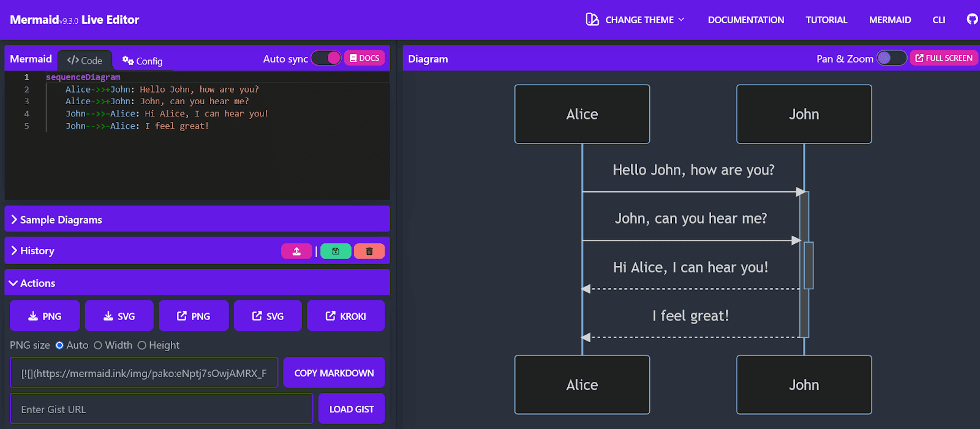The width and height of the screenshot is (980, 429).
Task: Open the Change Theme dropdown
Action: point(635,20)
